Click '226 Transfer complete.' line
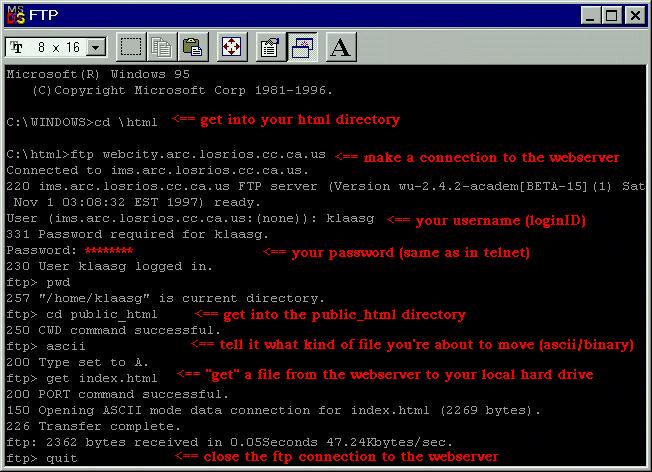Viewport: 652px width, 472px height. pyautogui.click(x=94, y=426)
